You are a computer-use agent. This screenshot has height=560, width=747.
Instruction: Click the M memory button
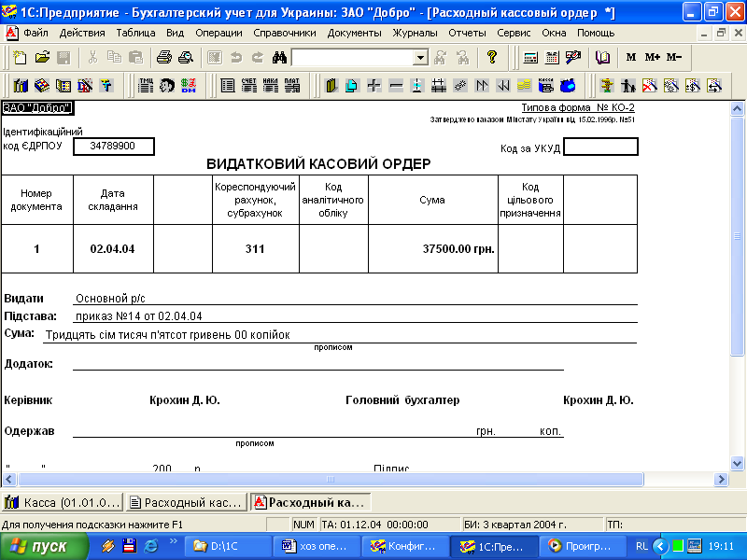coord(631,58)
